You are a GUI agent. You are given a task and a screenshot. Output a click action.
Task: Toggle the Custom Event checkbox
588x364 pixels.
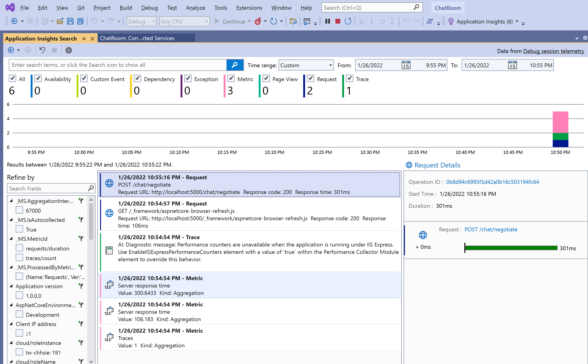pos(84,79)
